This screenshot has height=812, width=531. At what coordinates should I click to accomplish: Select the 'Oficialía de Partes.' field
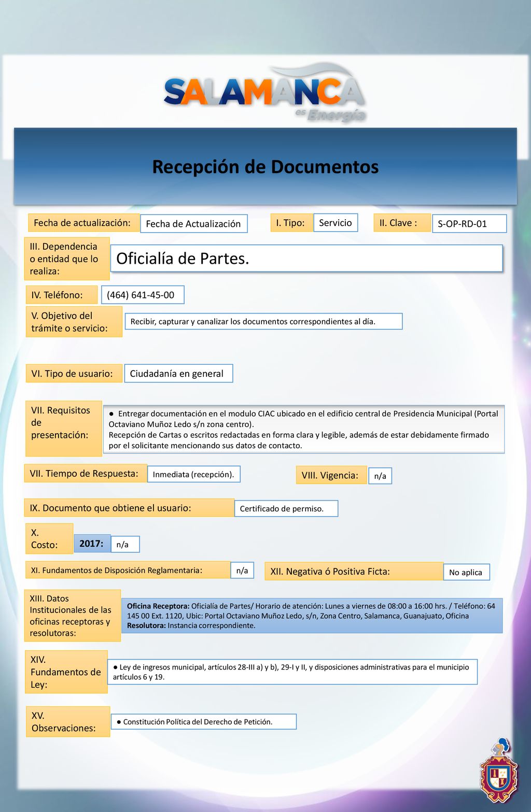[x=306, y=258]
